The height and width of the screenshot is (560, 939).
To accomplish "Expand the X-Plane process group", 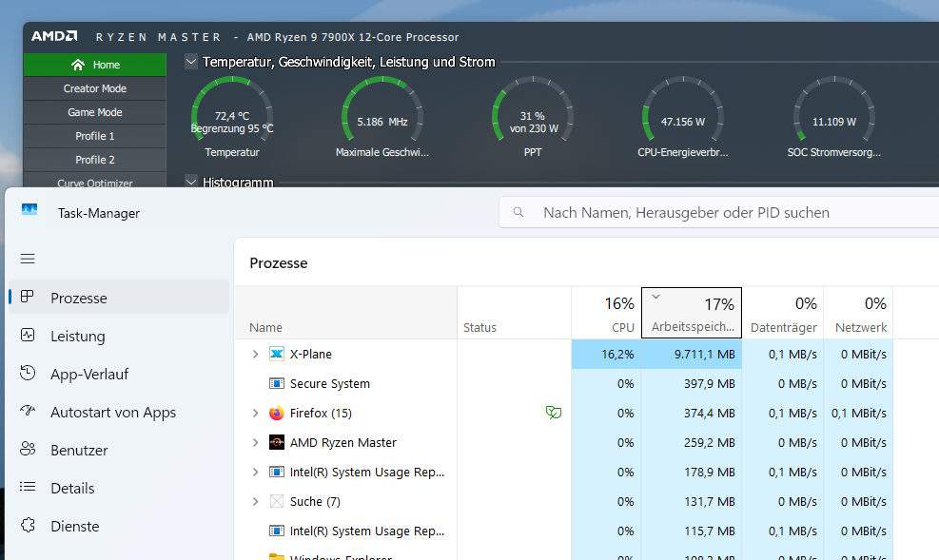I will 255,354.
